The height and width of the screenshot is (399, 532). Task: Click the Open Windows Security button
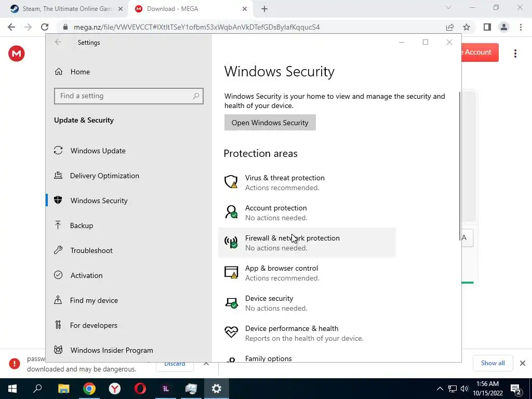[270, 123]
